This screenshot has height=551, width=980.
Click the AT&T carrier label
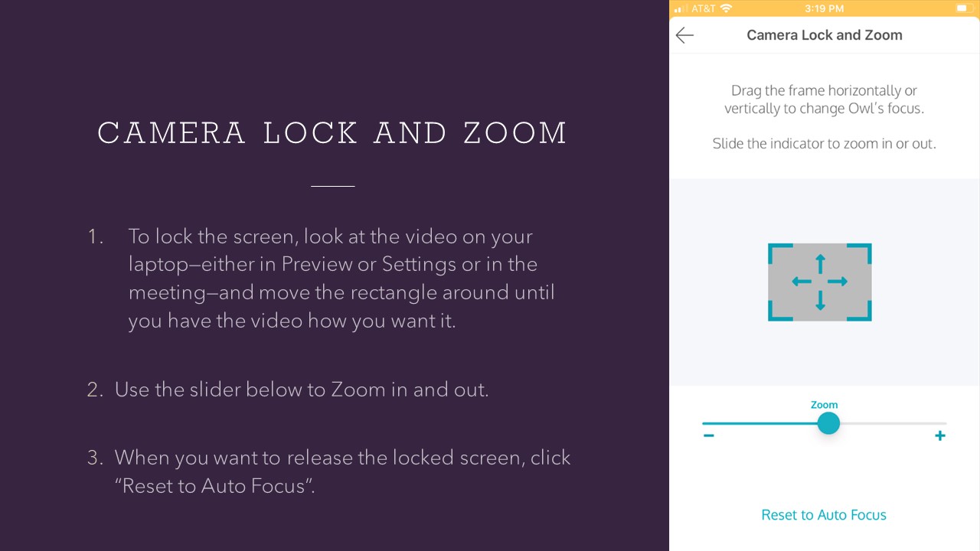(x=704, y=8)
